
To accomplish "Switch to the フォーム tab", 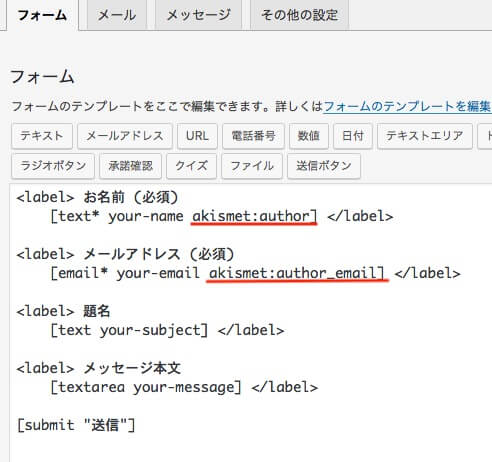I will point(42,15).
